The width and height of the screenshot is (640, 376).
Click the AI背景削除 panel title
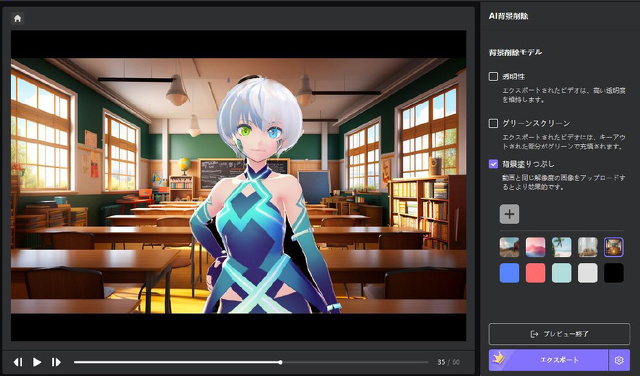click(509, 16)
